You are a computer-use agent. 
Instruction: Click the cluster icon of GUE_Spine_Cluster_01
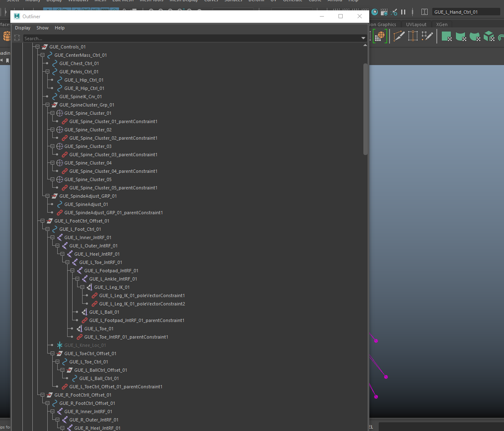point(60,113)
